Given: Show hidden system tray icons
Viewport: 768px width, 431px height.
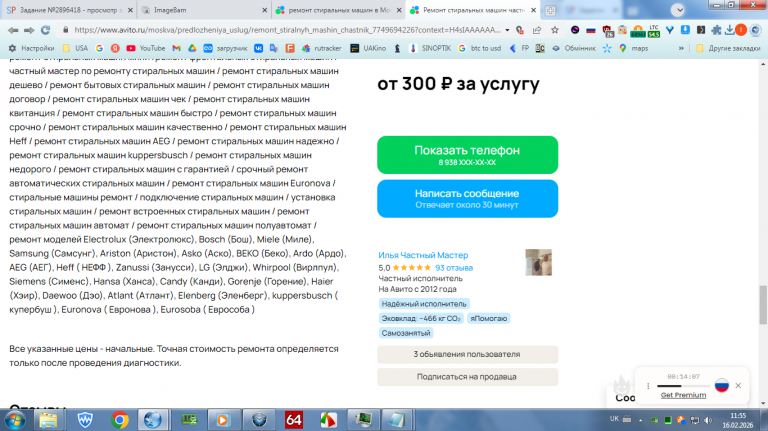Looking at the screenshot, I should (x=640, y=420).
